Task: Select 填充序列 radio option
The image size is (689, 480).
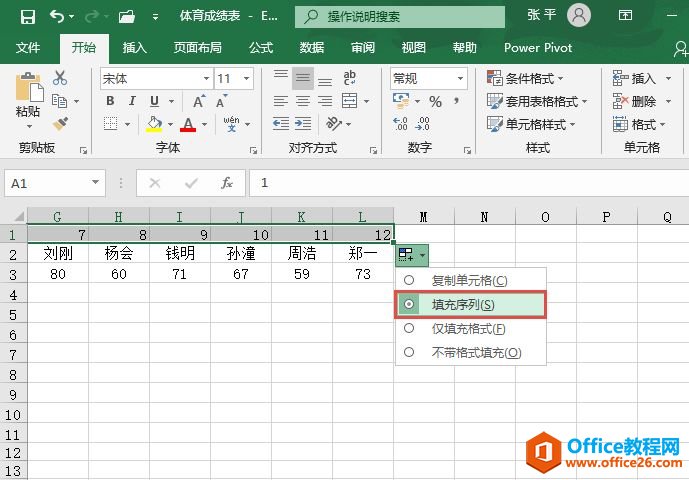Action: click(471, 304)
